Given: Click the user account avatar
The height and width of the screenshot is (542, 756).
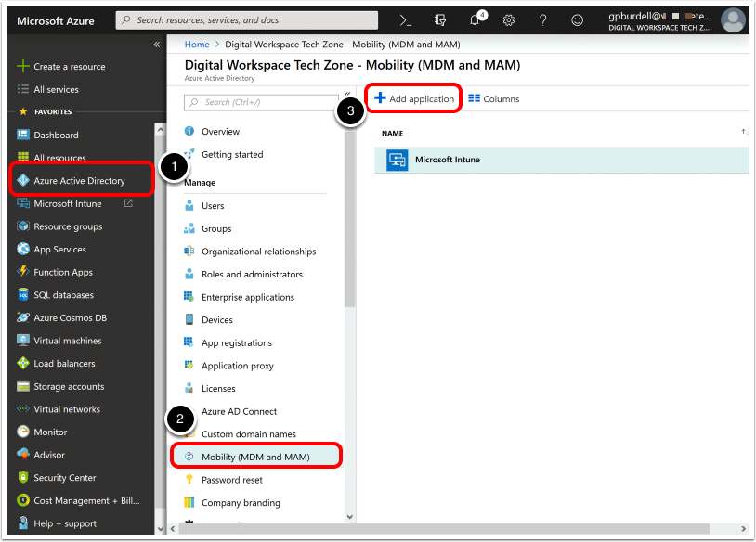Looking at the screenshot, I should click(732, 20).
